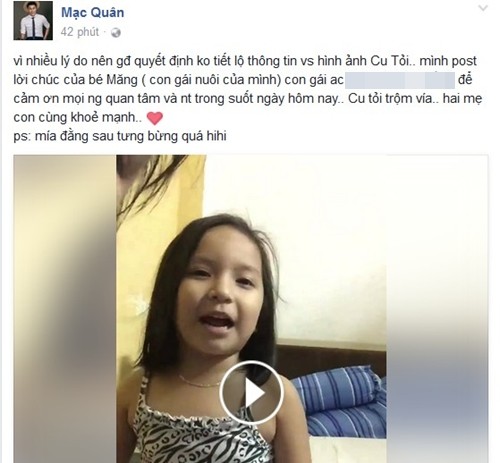The height and width of the screenshot is (463, 500).
Task: Click the globe public privacy icon
Action: [x=116, y=33]
